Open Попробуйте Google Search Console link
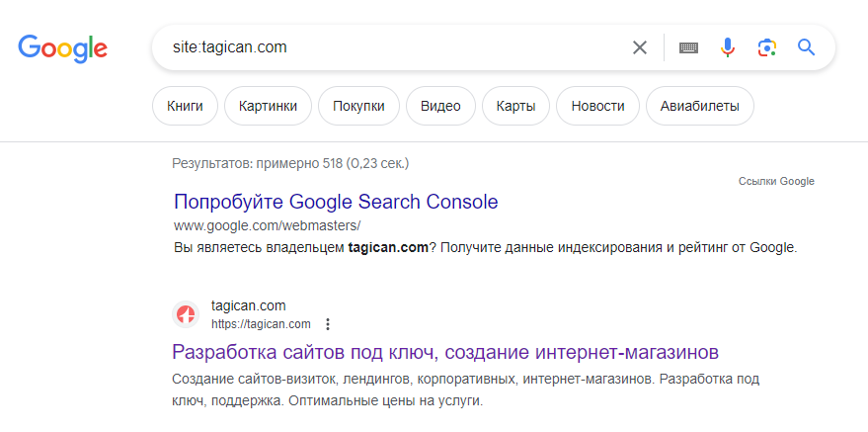This screenshot has height=432, width=868. [x=336, y=202]
